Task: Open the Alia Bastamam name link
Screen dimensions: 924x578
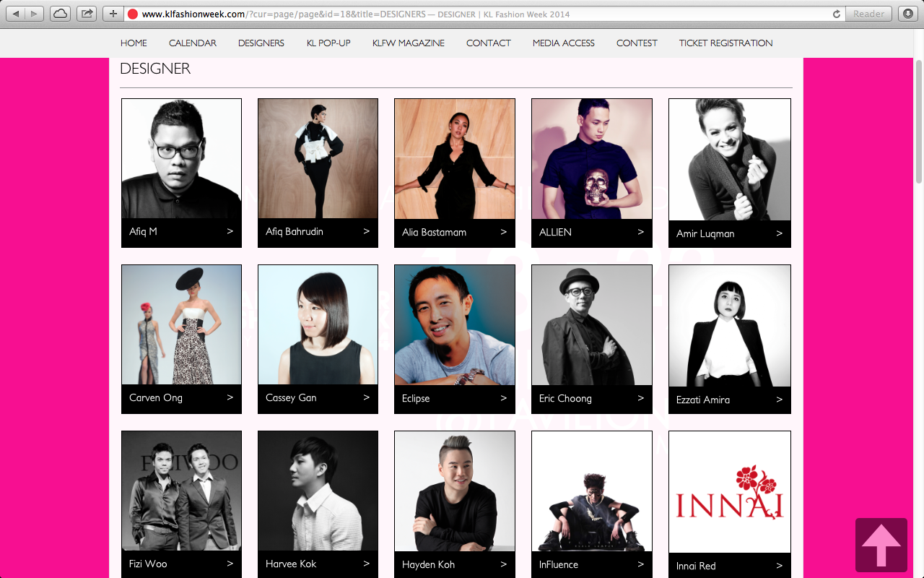Action: 434,233
